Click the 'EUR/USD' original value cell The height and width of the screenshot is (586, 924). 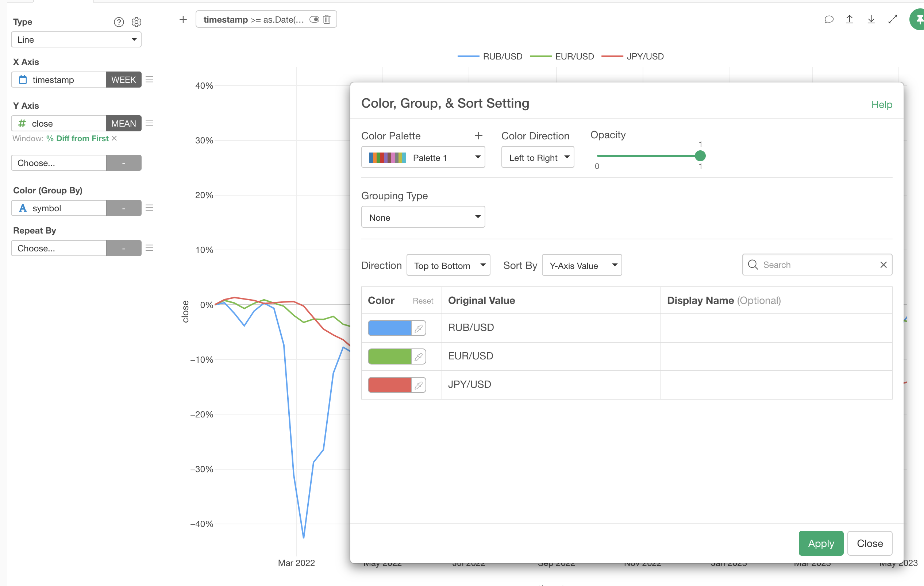[551, 356]
